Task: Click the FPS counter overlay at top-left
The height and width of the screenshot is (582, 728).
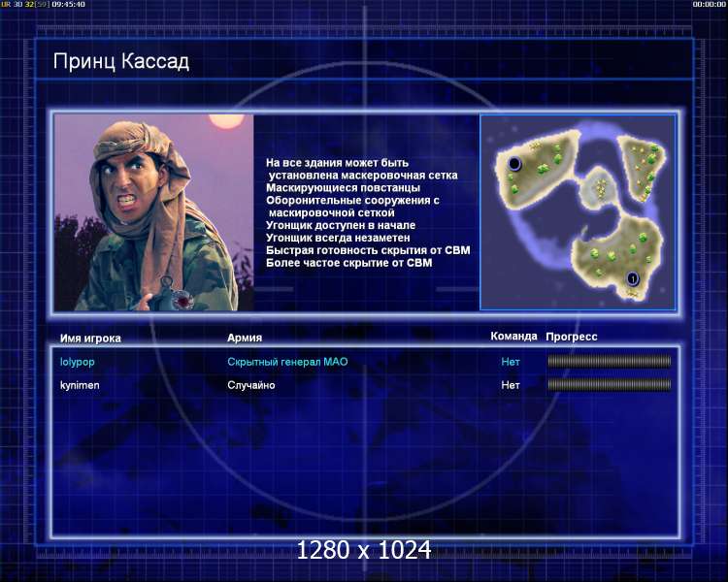Action: [43, 5]
